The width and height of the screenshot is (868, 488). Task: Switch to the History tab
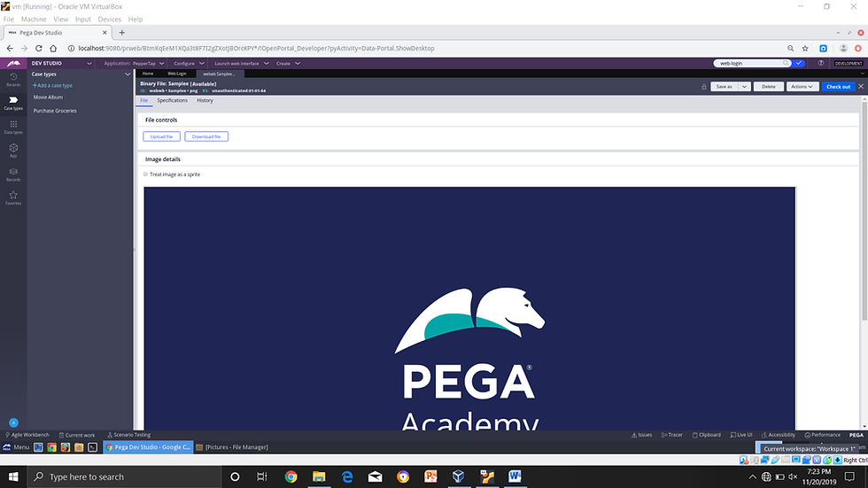tap(205, 101)
